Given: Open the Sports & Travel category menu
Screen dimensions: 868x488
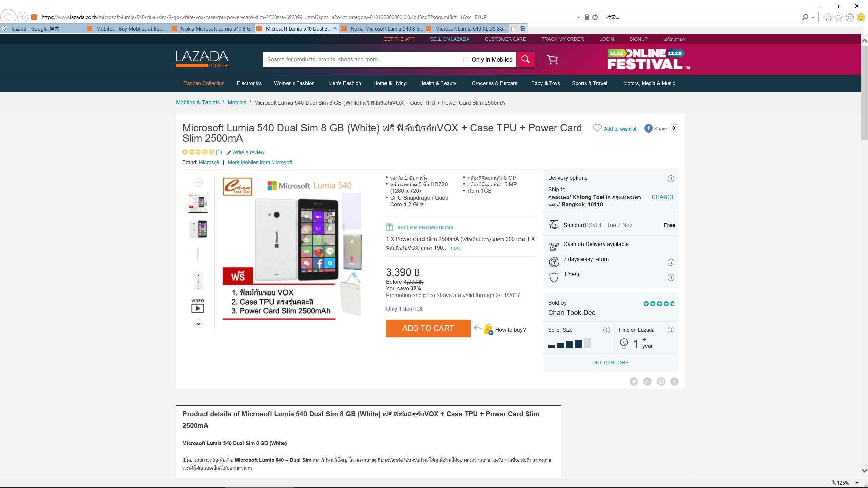Looking at the screenshot, I should point(589,83).
